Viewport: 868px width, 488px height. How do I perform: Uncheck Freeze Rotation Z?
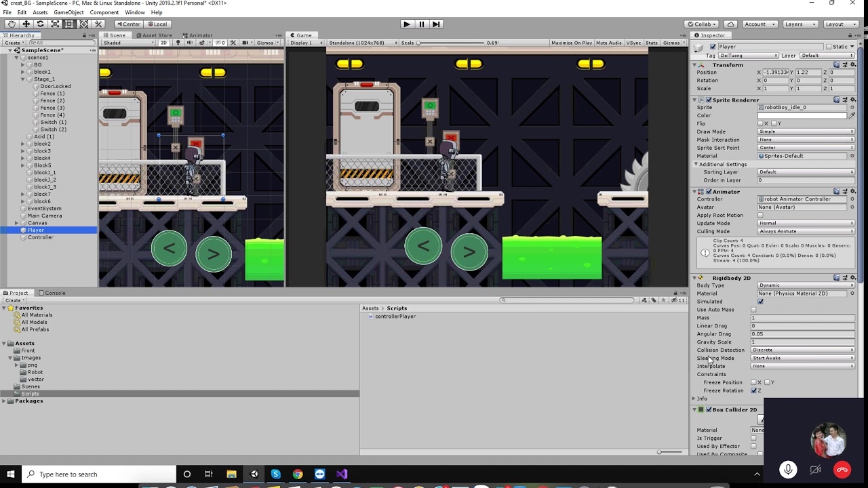pos(753,390)
